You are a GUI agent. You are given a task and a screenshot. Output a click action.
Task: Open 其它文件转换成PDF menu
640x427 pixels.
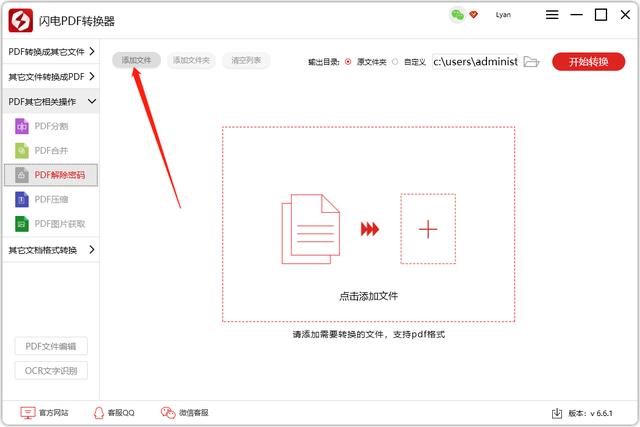coord(51,76)
